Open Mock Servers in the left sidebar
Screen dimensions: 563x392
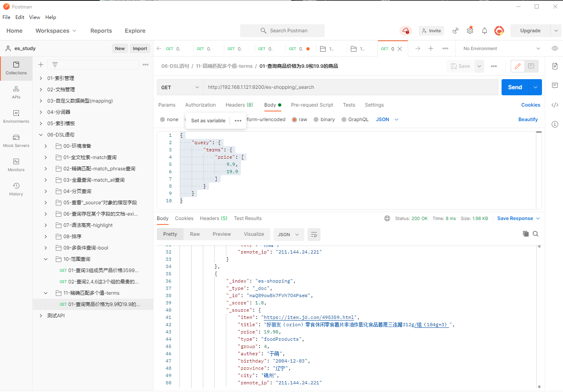click(16, 140)
